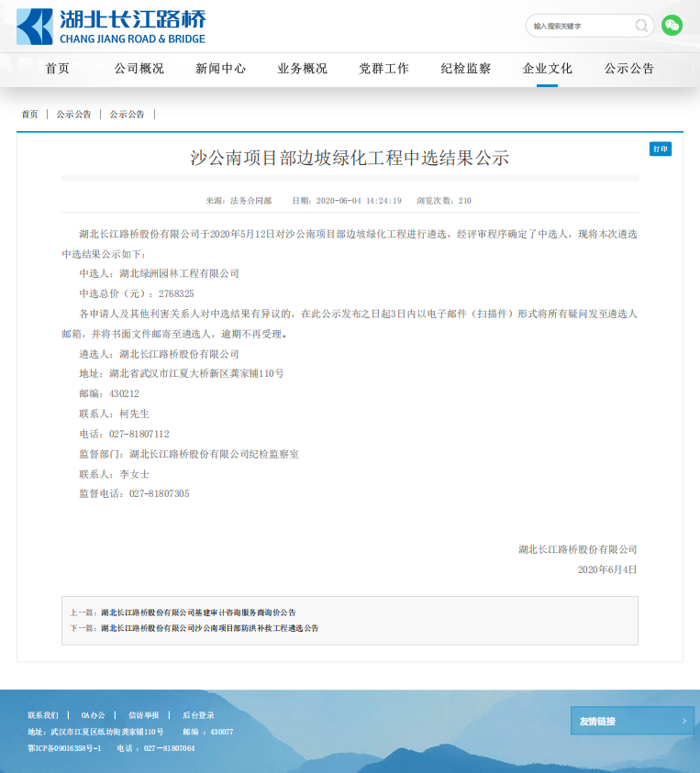Select the 企业文化 menu item

[x=548, y=69]
